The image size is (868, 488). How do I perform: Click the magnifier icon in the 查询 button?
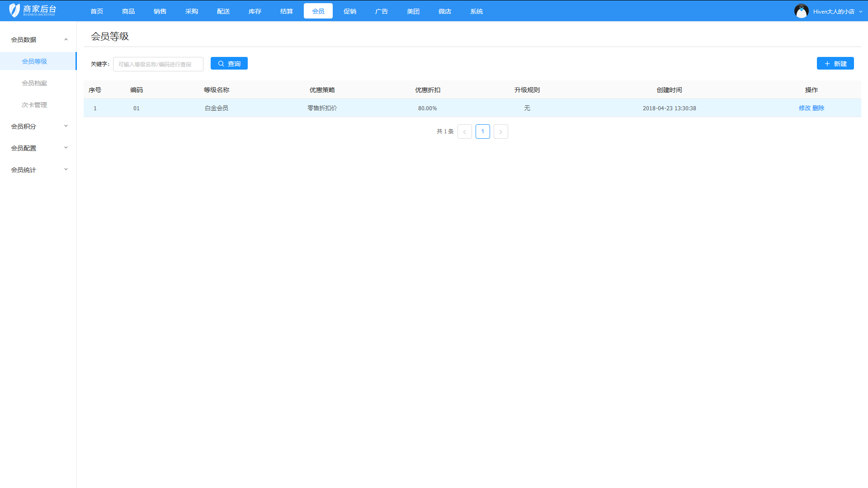[x=221, y=63]
